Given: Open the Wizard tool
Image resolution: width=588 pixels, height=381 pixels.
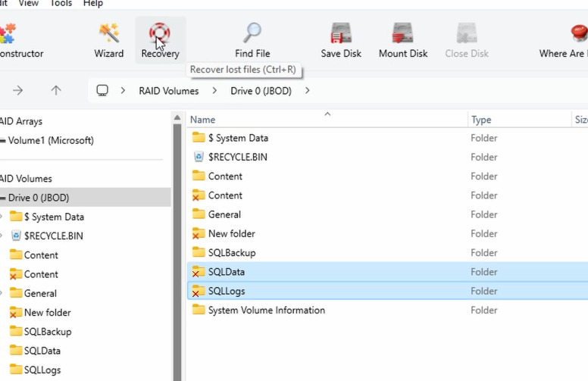Looking at the screenshot, I should pos(109,40).
